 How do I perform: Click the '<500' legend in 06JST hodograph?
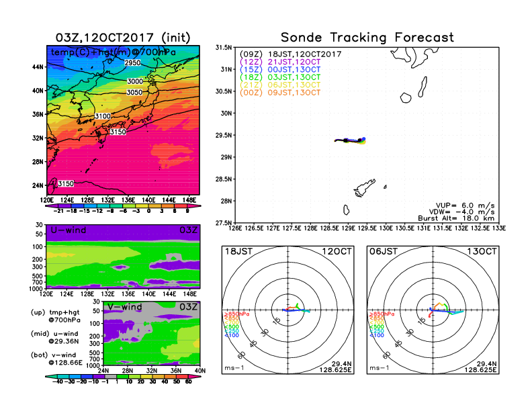[x=377, y=327]
